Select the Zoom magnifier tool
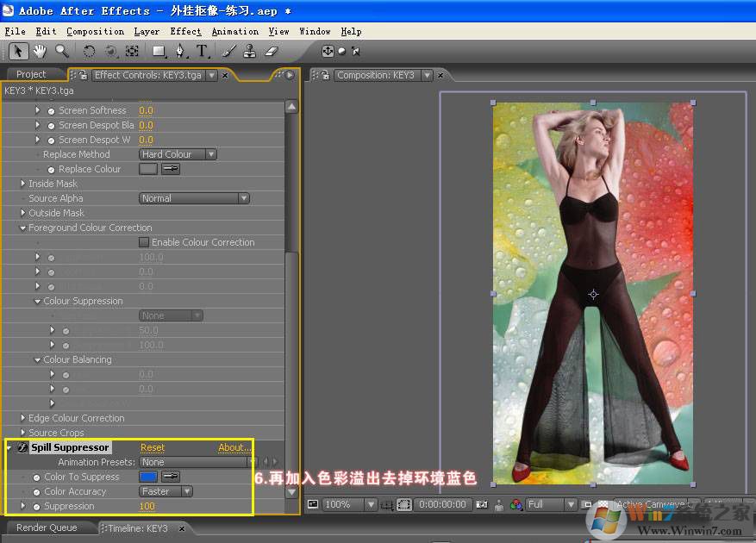 [62, 52]
